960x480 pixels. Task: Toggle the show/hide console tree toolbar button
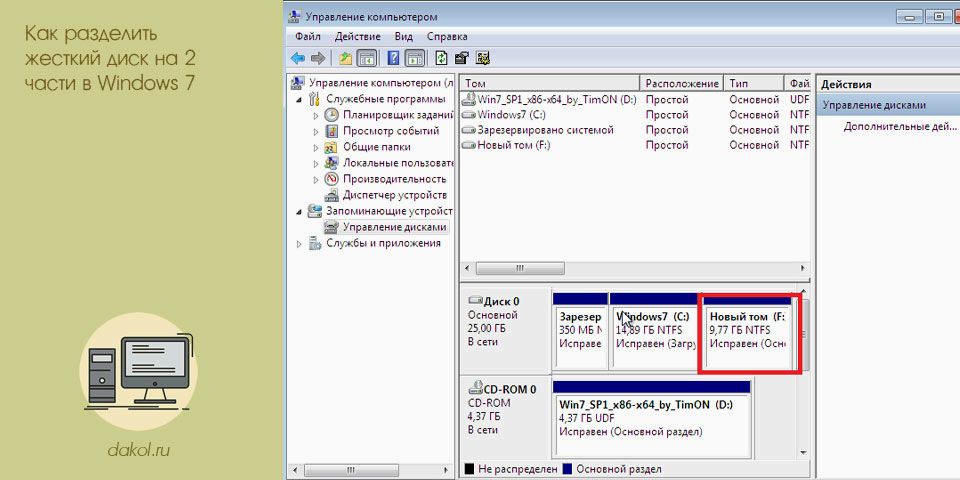coord(367,58)
